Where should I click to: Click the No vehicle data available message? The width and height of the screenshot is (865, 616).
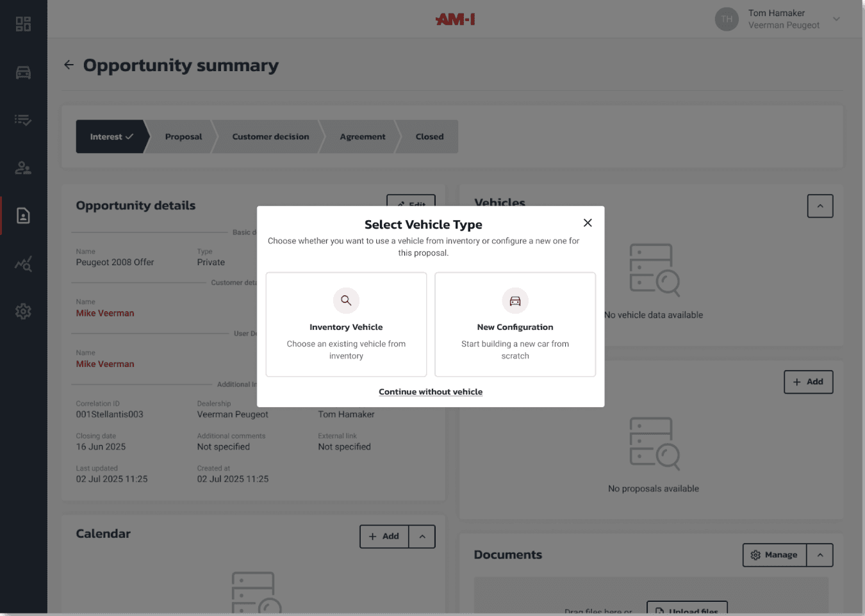654,315
